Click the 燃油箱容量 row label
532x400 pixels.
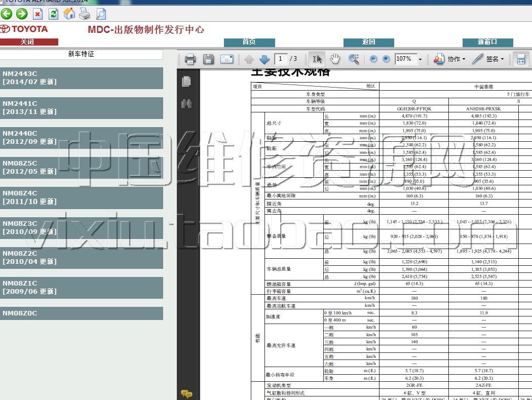279,284
